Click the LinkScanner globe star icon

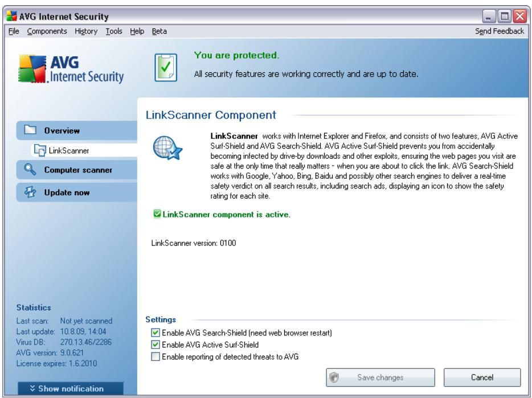(x=167, y=147)
